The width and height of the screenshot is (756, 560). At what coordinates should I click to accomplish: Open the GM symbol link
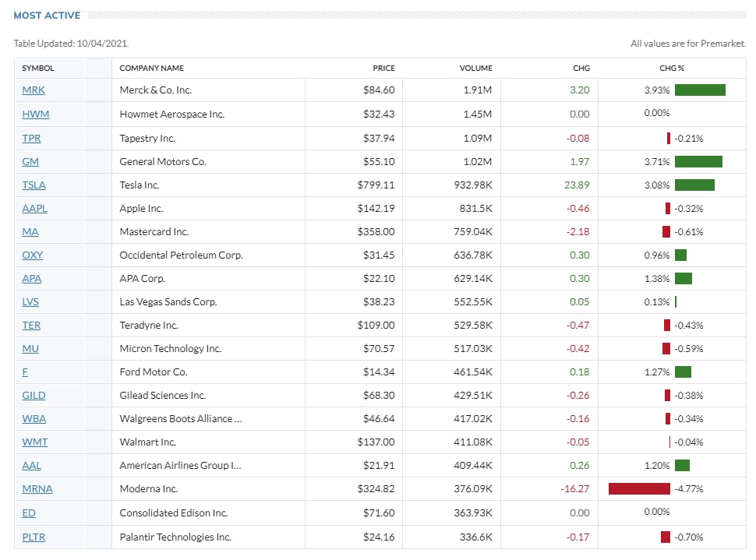pyautogui.click(x=30, y=162)
